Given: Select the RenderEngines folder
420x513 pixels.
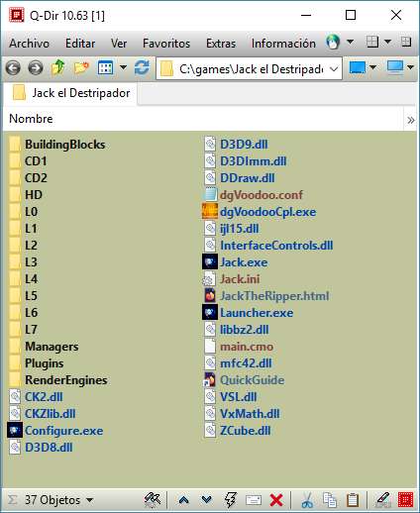Looking at the screenshot, I should [57, 380].
